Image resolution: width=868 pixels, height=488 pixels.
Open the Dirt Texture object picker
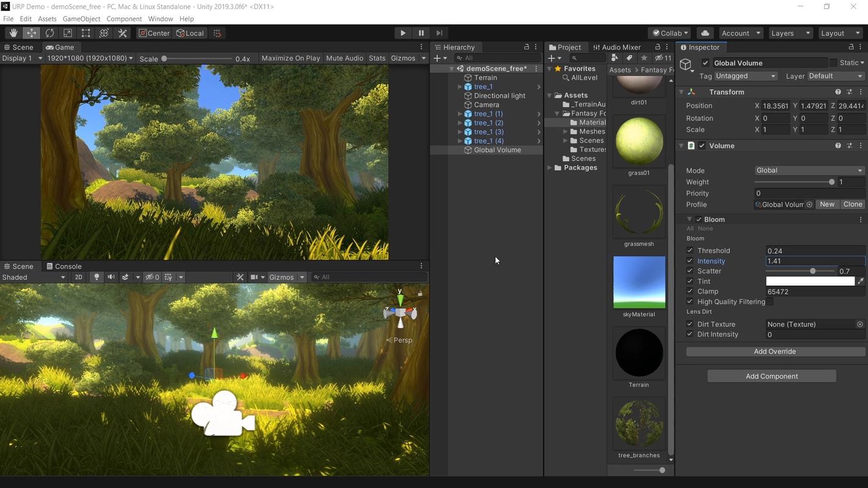[x=860, y=325]
